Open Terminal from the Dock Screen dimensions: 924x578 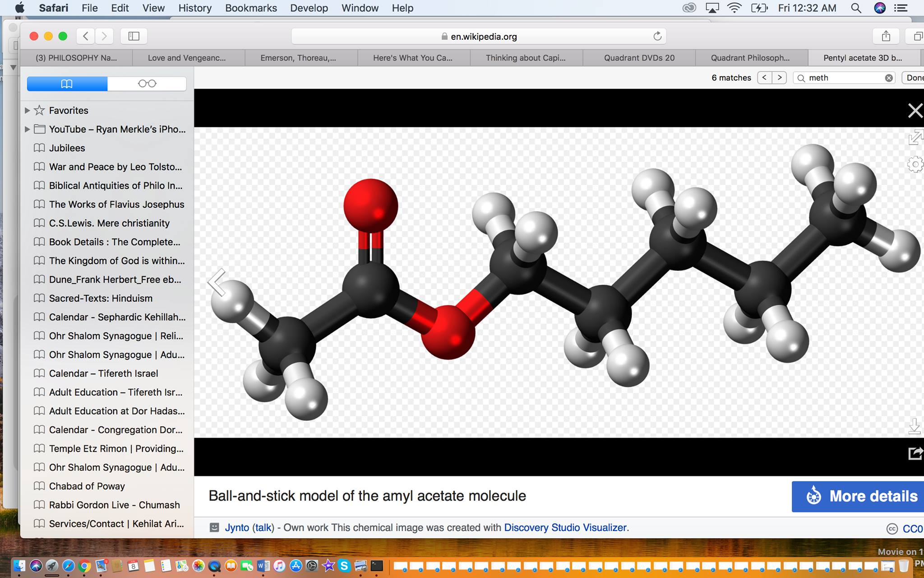point(377,565)
